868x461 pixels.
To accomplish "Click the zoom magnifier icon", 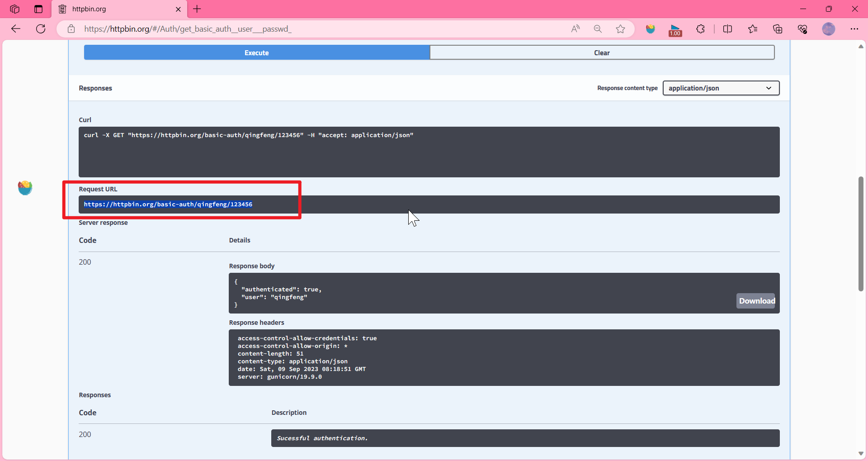I will (598, 29).
